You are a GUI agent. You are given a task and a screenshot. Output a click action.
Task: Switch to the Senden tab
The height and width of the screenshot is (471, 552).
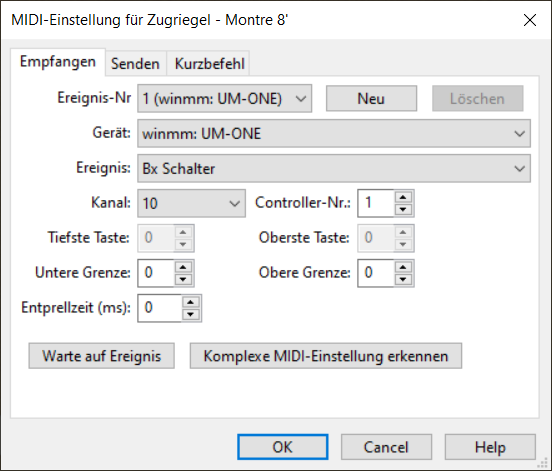136,64
